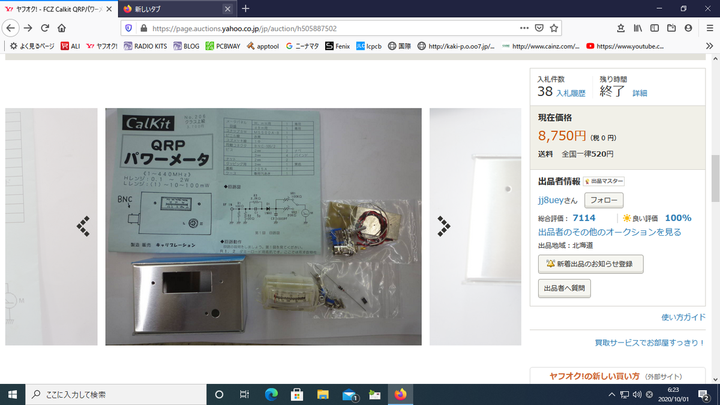720x405 pixels.
Task: Bookmark this page with star
Action: coord(554,28)
